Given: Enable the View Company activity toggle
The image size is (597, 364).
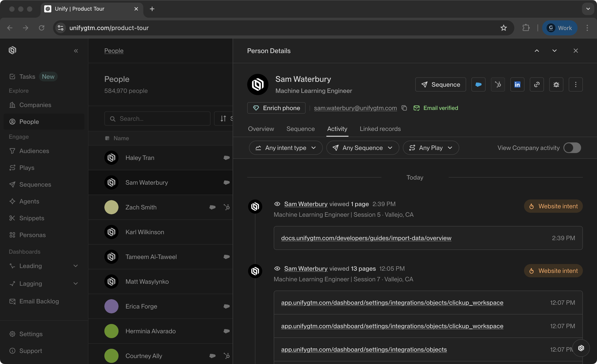Looking at the screenshot, I should click(x=572, y=148).
